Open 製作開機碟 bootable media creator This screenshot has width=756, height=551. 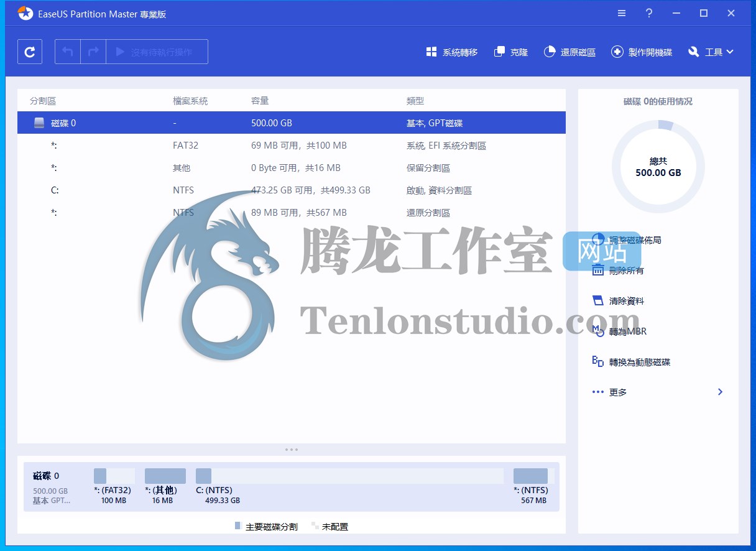(642, 52)
